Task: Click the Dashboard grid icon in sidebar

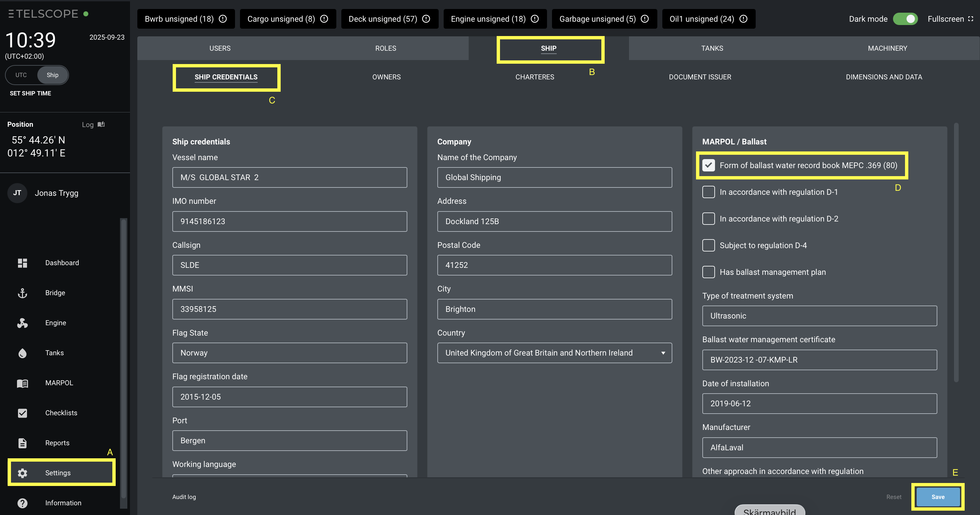Action: tap(22, 263)
